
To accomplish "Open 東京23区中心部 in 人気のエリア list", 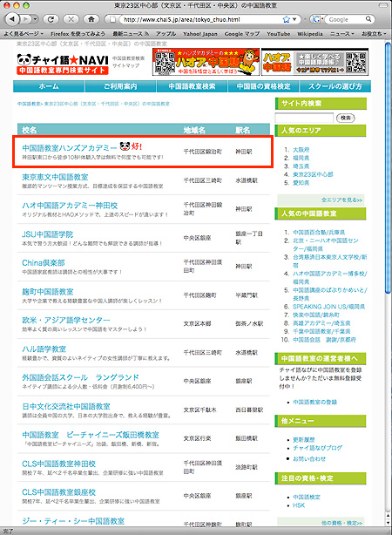I will coord(313,174).
